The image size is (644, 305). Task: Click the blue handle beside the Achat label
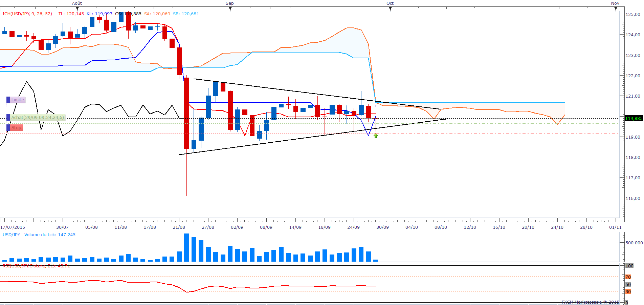(x=8, y=118)
